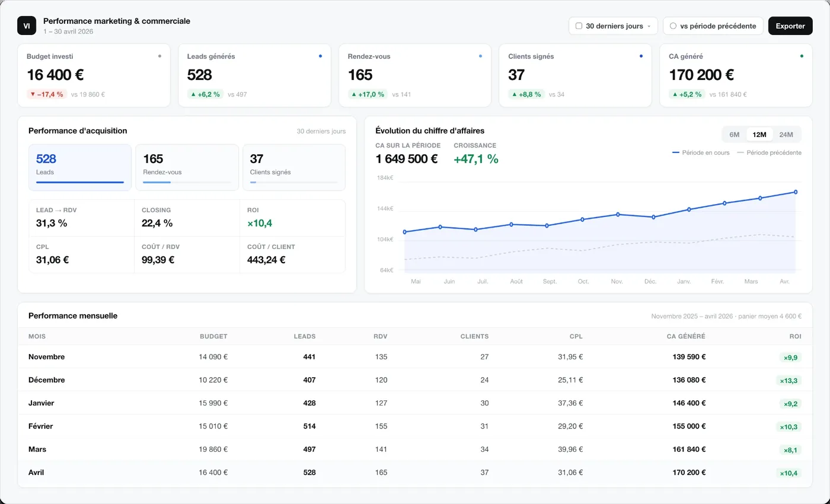830x504 pixels.
Task: Click Mars budget value 19 860 €
Action: [213, 449]
